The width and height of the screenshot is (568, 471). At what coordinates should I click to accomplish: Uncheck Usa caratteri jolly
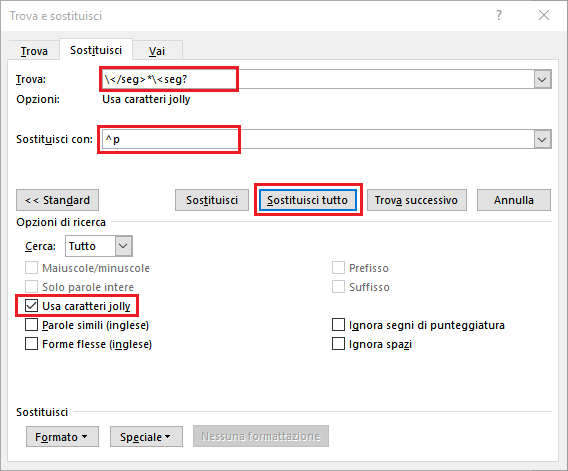(x=32, y=306)
